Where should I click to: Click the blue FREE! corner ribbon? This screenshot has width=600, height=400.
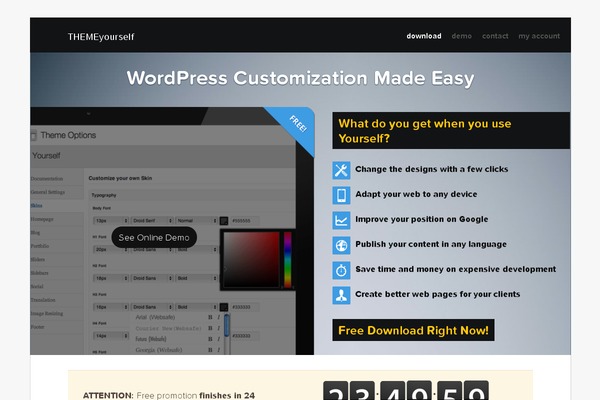click(x=297, y=124)
